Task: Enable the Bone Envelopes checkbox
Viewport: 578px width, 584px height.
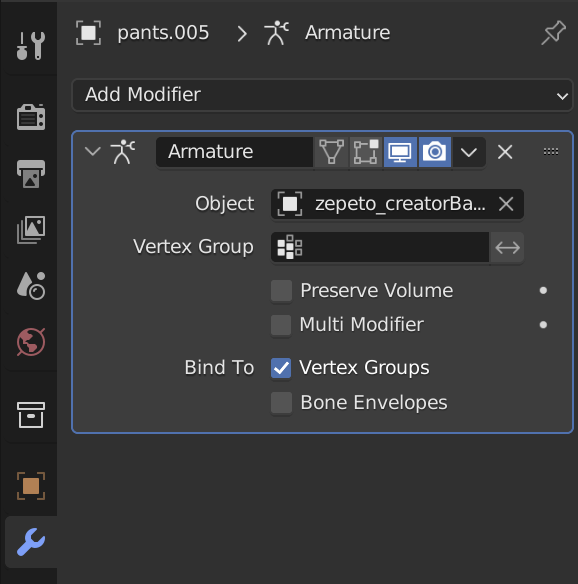Action: (x=281, y=403)
